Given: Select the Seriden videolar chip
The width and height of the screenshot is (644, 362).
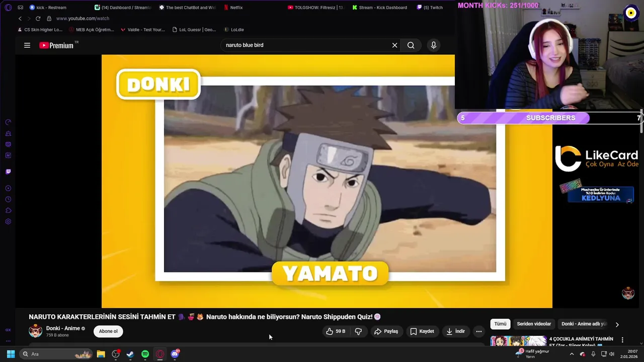Looking at the screenshot, I should coord(534,324).
